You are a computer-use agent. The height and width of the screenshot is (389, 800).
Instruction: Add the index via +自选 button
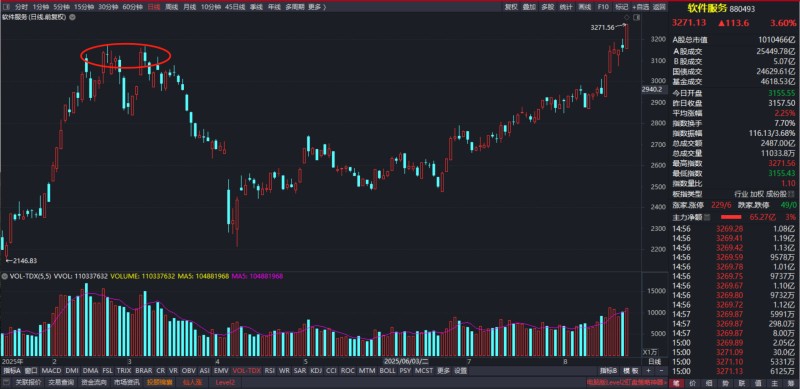[641, 7]
